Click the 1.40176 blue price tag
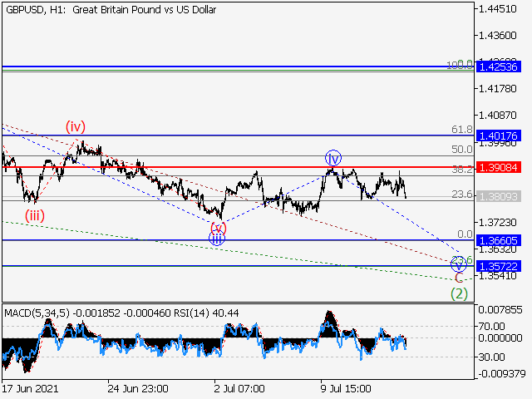 [x=499, y=136]
